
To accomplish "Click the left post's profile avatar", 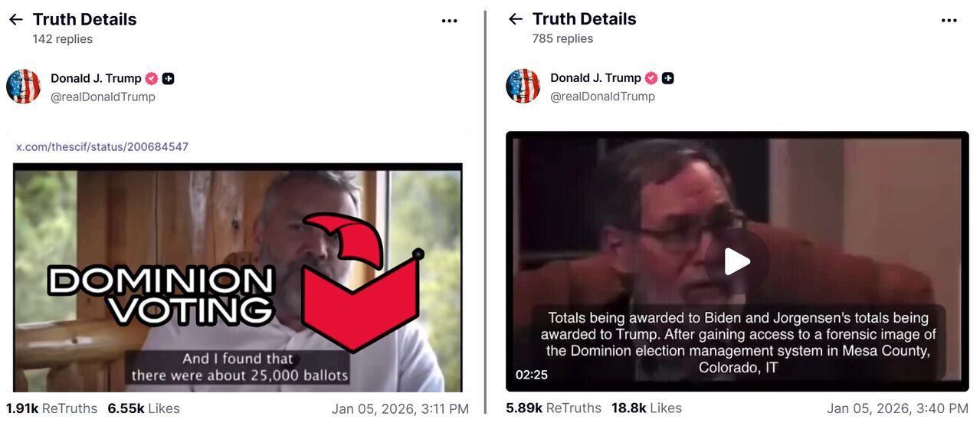I will point(23,86).
